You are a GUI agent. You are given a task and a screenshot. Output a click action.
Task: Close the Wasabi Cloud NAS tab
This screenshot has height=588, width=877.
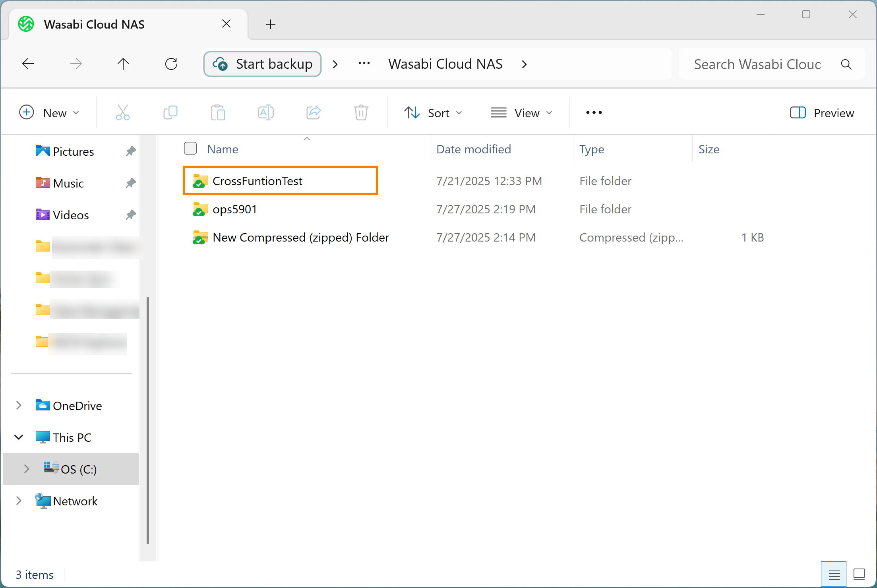click(x=227, y=24)
